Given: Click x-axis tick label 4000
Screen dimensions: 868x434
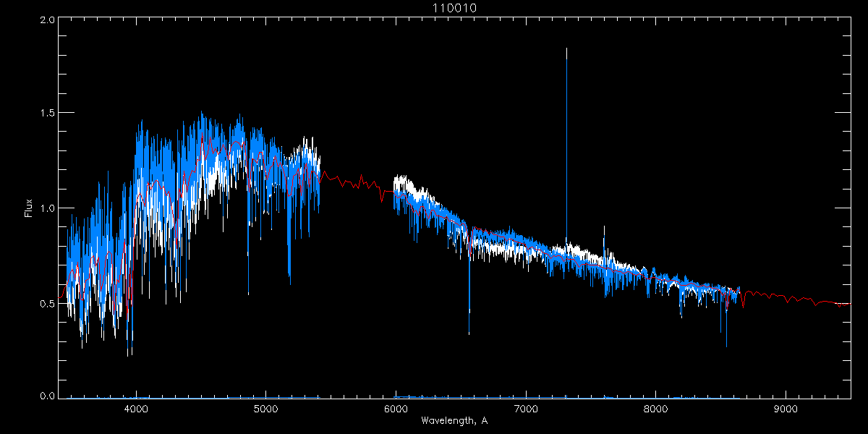Looking at the screenshot, I should [136, 408].
